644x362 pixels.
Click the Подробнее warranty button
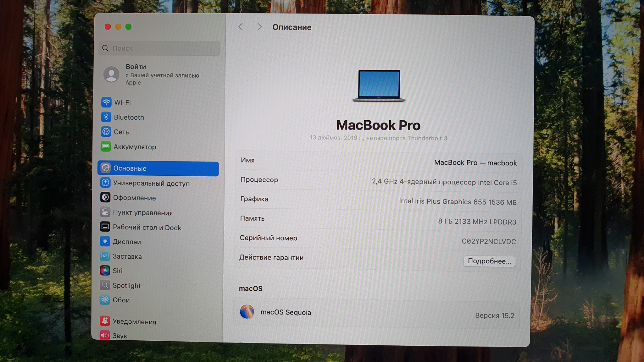click(489, 261)
